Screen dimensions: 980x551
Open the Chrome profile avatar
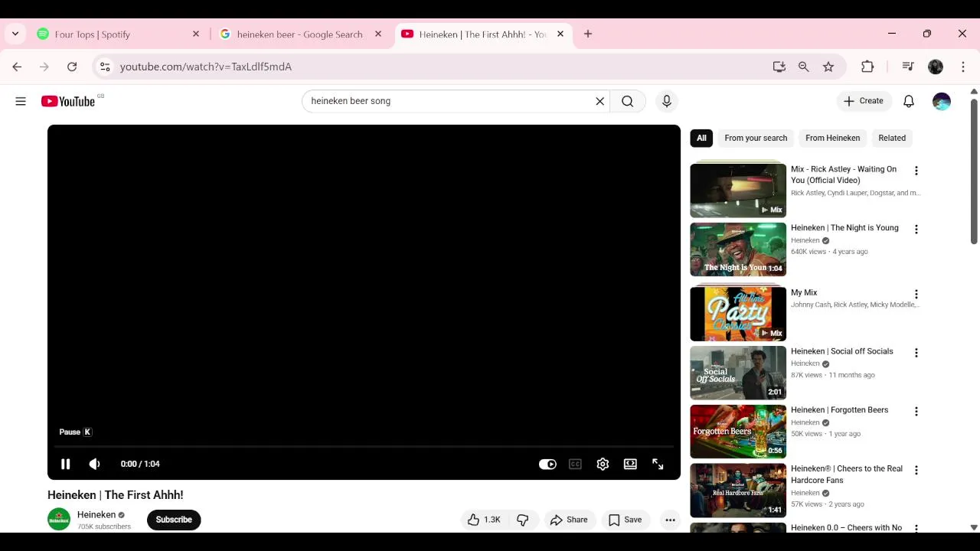tap(936, 67)
